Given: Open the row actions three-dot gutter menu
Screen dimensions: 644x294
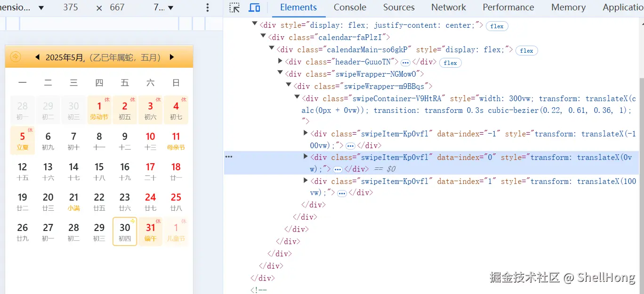Looking at the screenshot, I should pyautogui.click(x=229, y=157).
